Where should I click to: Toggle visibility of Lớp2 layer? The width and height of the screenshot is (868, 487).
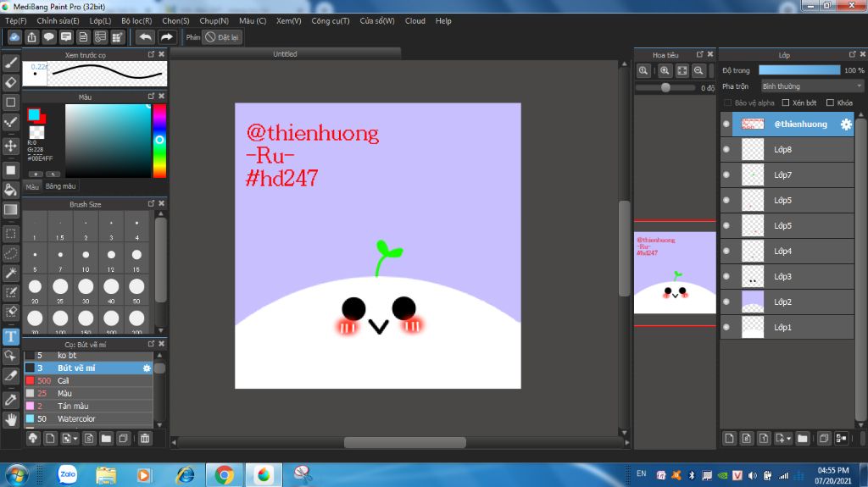726,302
